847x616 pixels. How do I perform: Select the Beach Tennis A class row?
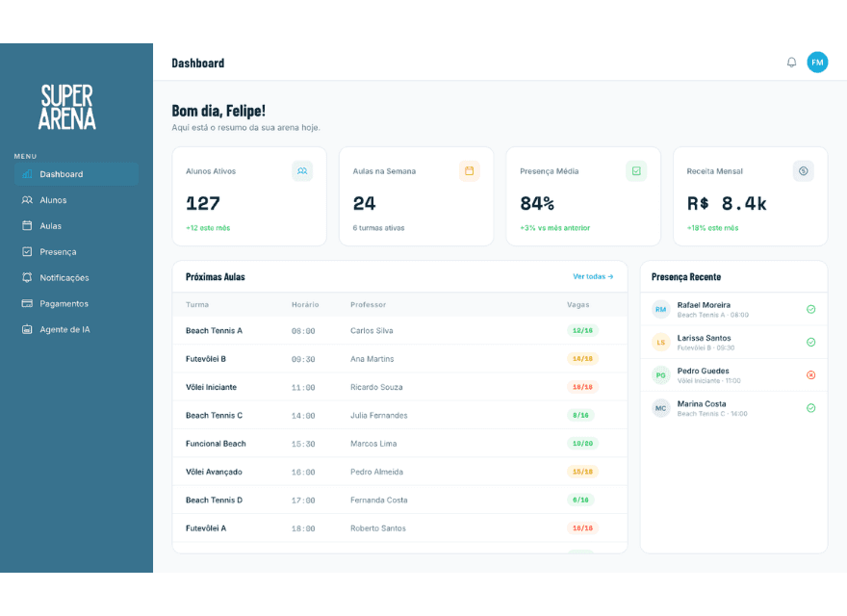[x=399, y=330]
